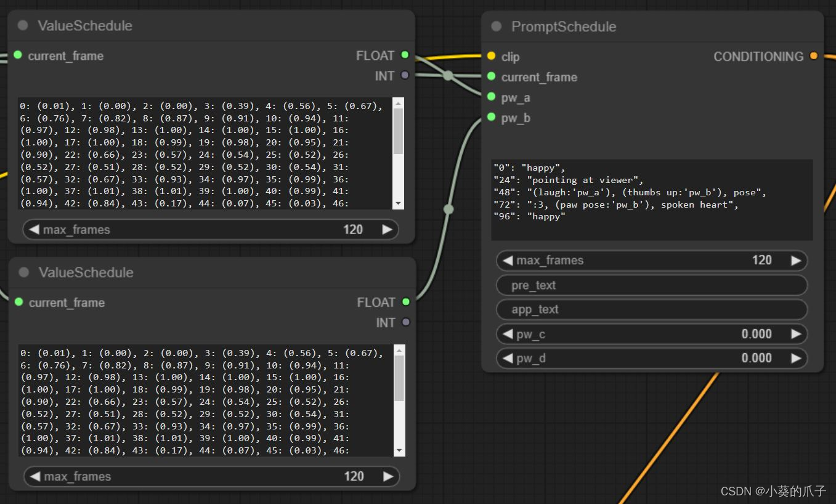Decrease max_frames in top ValueSchedule node
The height and width of the screenshot is (504, 836).
tap(34, 229)
